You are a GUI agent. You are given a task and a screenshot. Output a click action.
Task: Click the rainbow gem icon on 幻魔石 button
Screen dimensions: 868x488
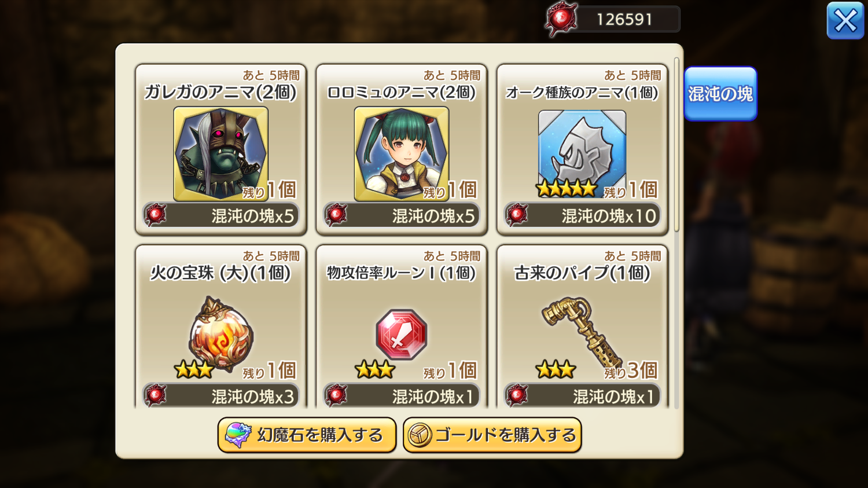tap(238, 435)
